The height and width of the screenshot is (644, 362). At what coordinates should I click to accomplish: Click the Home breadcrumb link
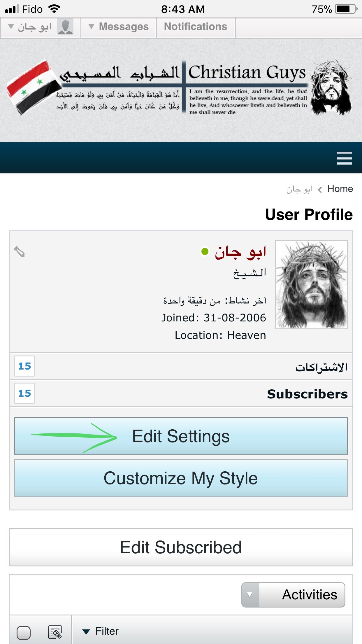click(340, 189)
